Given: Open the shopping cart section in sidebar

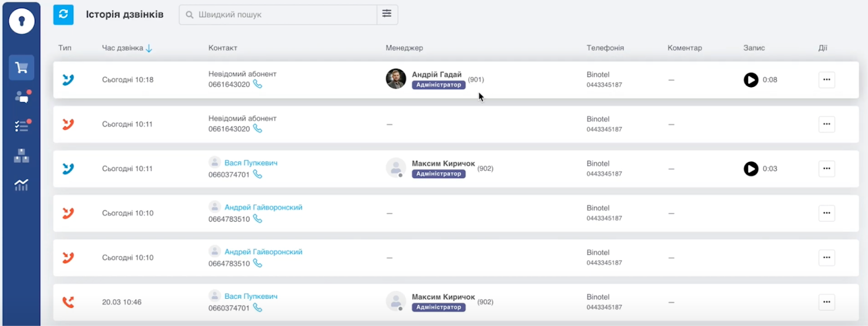Looking at the screenshot, I should 21,67.
